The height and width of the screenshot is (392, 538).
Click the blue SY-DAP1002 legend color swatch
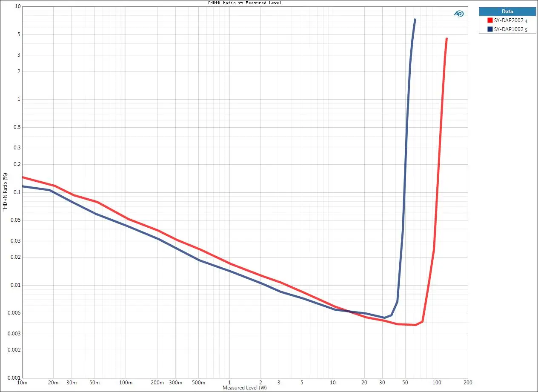tap(490, 29)
